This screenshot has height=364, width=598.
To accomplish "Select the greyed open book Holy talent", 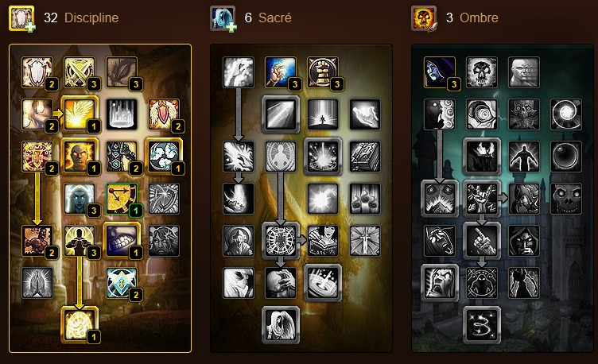I will point(364,157).
